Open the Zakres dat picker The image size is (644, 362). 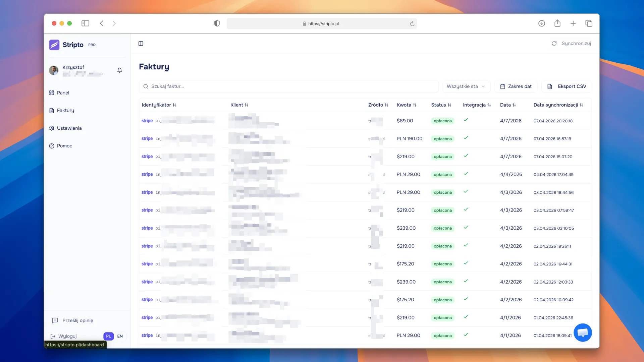pos(516,86)
